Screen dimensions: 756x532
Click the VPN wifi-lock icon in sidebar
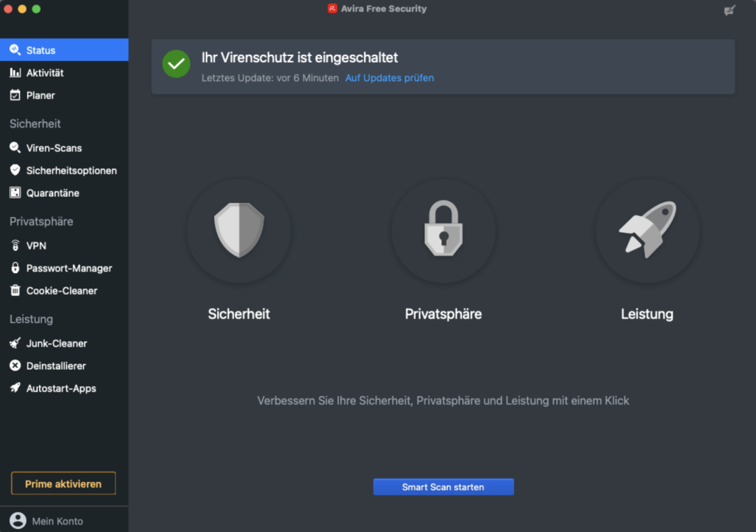pyautogui.click(x=15, y=246)
